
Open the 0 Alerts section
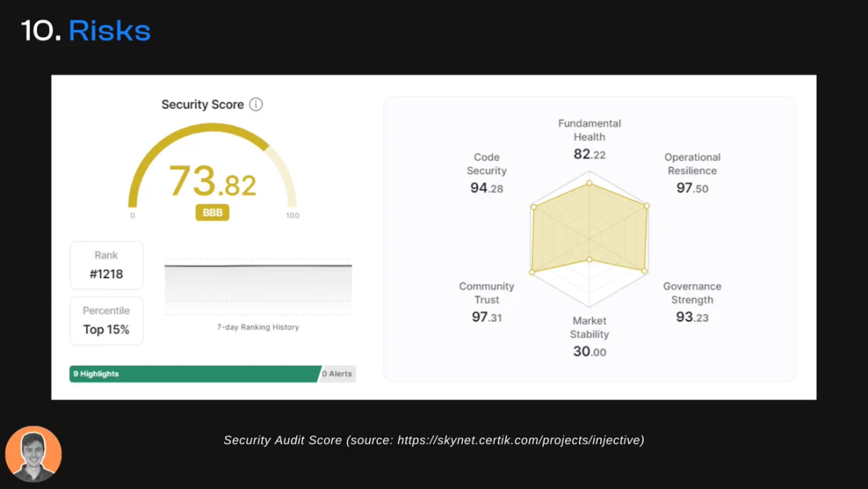click(338, 374)
